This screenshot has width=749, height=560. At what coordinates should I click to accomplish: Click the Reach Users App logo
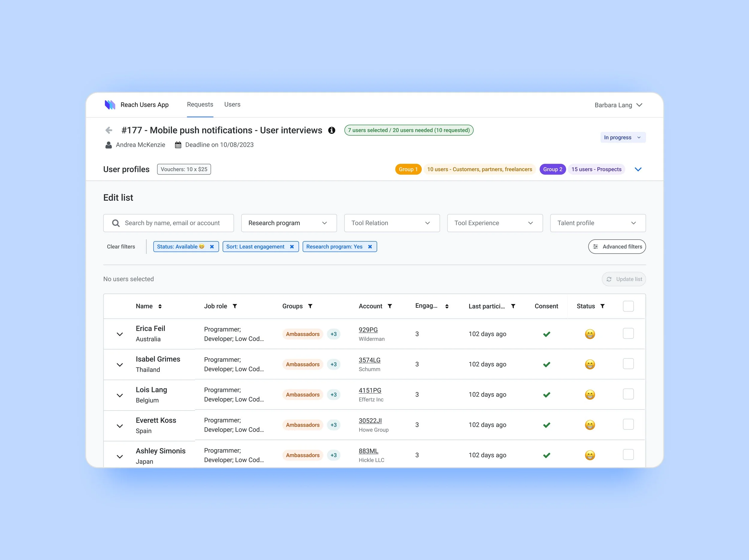pos(110,105)
